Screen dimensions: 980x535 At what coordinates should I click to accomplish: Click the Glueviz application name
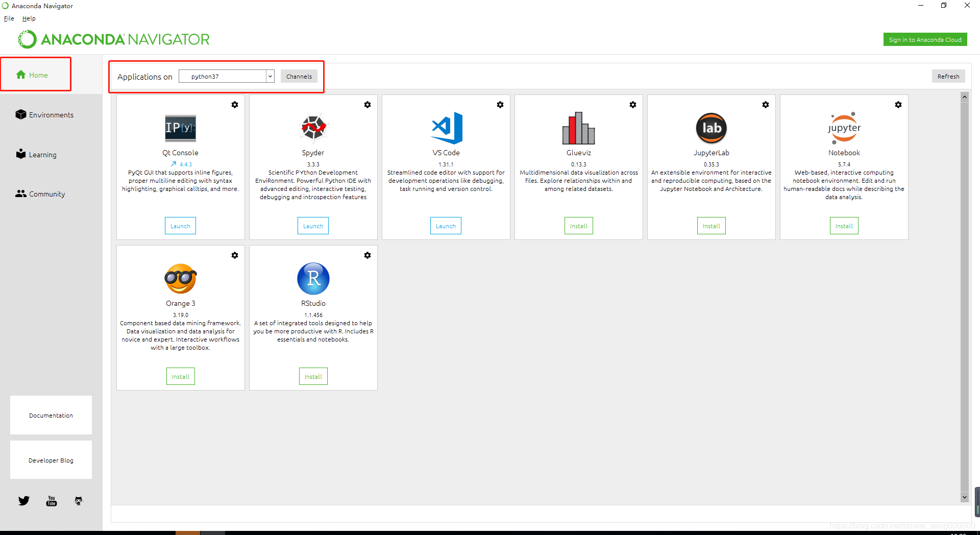point(579,153)
